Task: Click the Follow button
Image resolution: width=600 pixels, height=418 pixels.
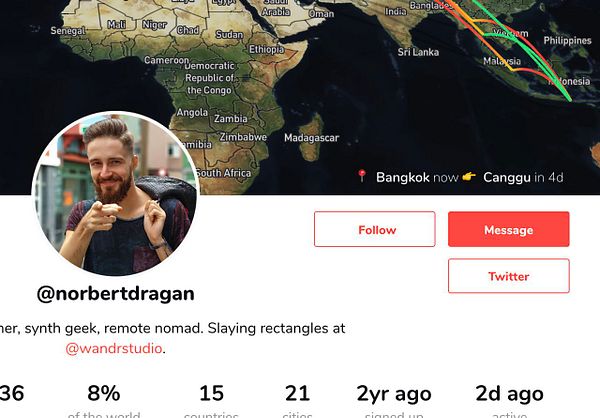Action: (375, 229)
